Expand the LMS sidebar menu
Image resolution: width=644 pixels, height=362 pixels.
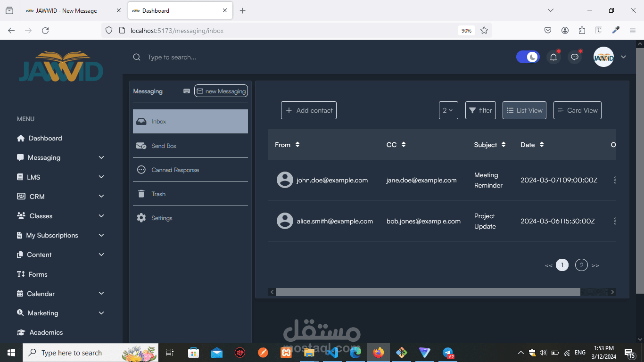[60, 177]
